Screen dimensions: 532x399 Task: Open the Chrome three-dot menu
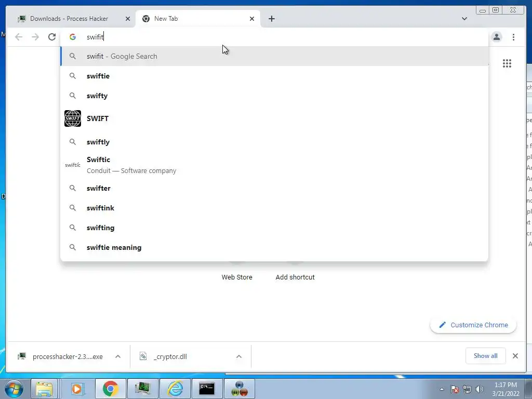pos(513,37)
